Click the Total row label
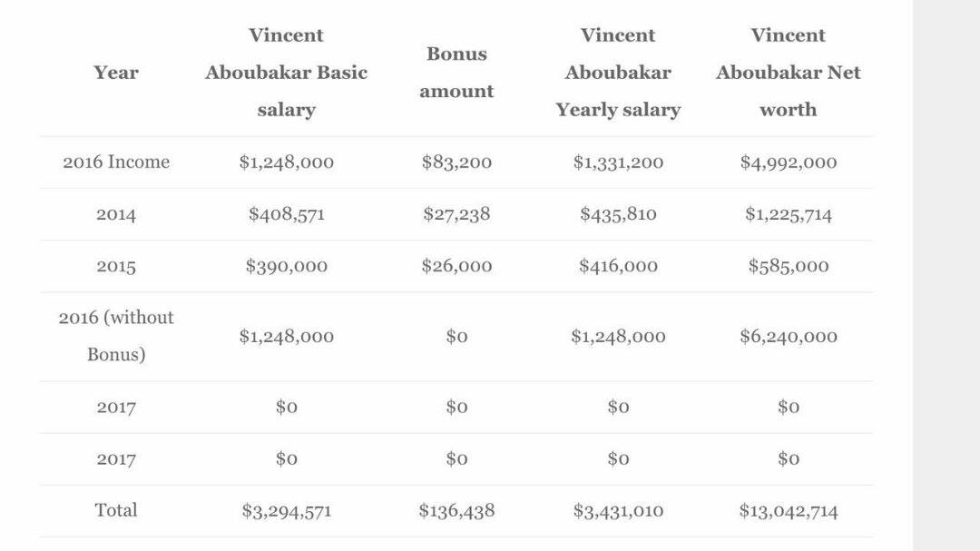Image resolution: width=980 pixels, height=551 pixels. pos(116,510)
